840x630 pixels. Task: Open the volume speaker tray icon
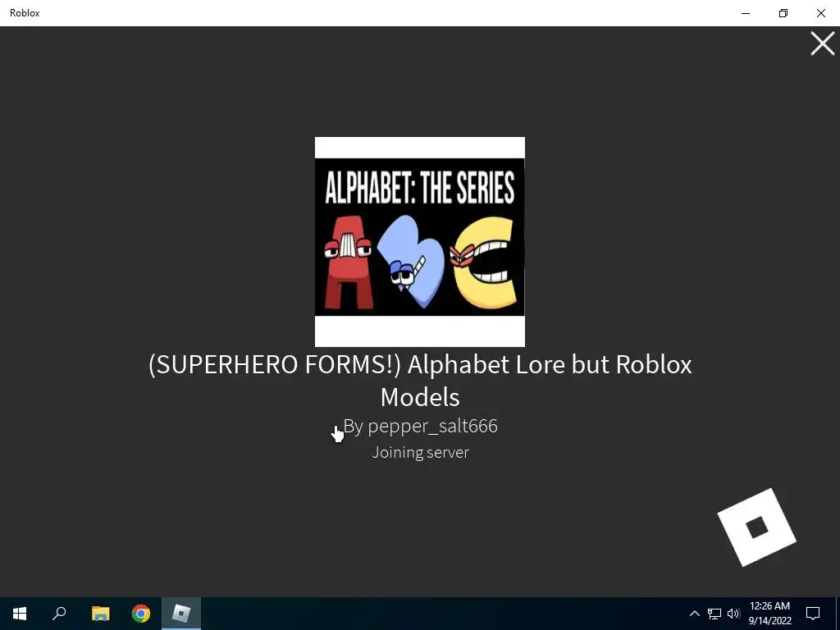click(x=733, y=614)
